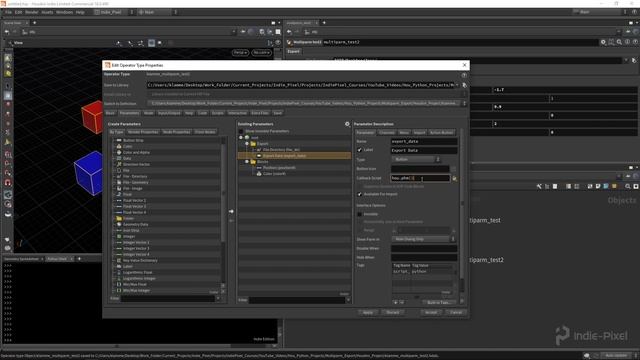Switch to the Scripts tab
This screenshot has width=640, height=360.
click(x=218, y=113)
